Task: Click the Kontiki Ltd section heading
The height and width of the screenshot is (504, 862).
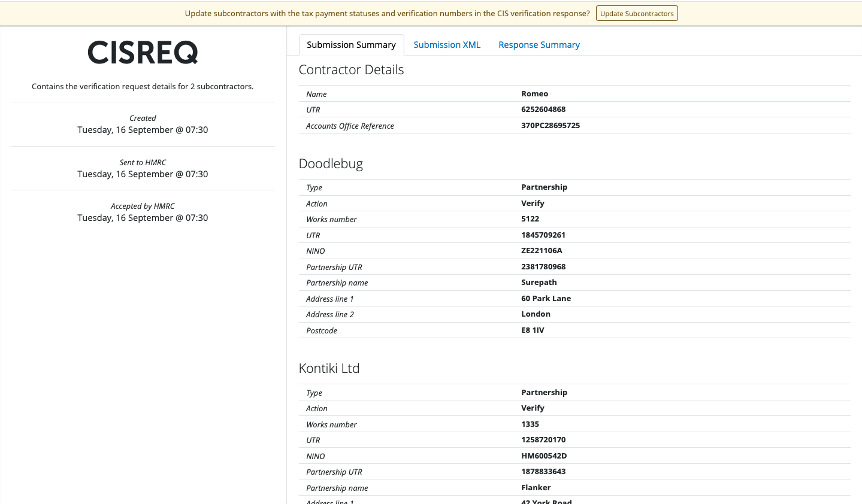Action: point(329,369)
